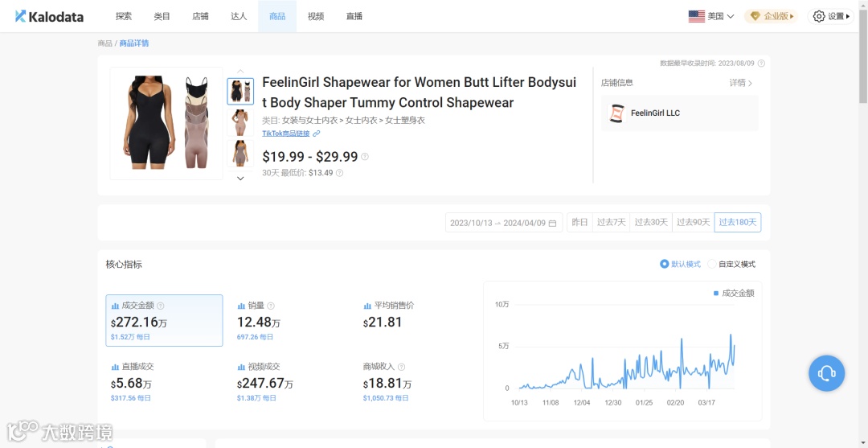Select the 视频成交 metric card
The width and height of the screenshot is (868, 448).
click(291, 381)
